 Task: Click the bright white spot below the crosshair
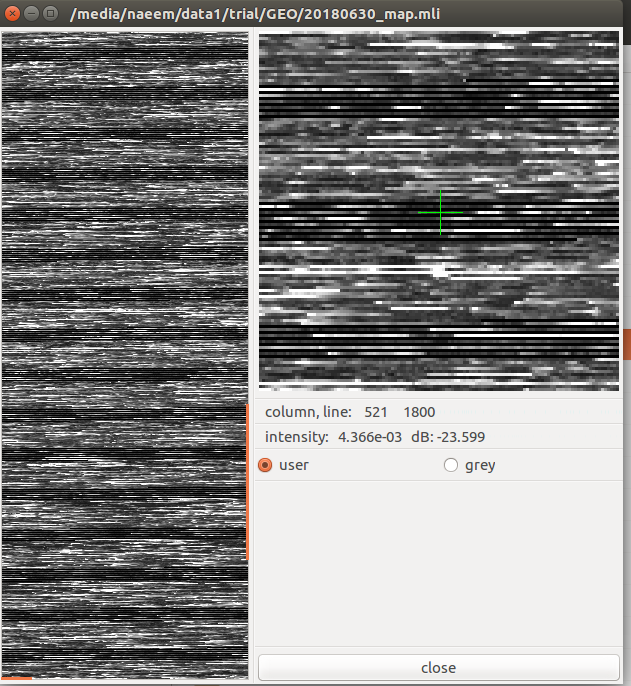coord(437,268)
